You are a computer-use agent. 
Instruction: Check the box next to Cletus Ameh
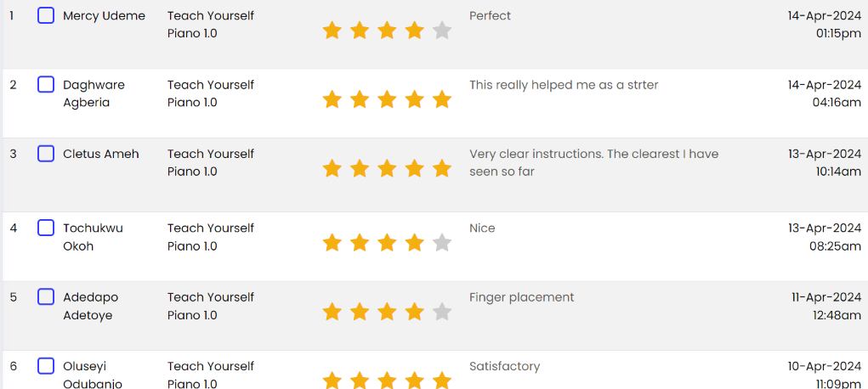46,154
